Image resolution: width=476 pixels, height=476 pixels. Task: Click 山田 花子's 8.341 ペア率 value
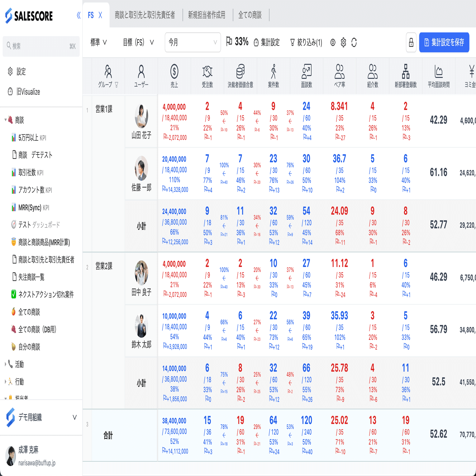tap(339, 106)
